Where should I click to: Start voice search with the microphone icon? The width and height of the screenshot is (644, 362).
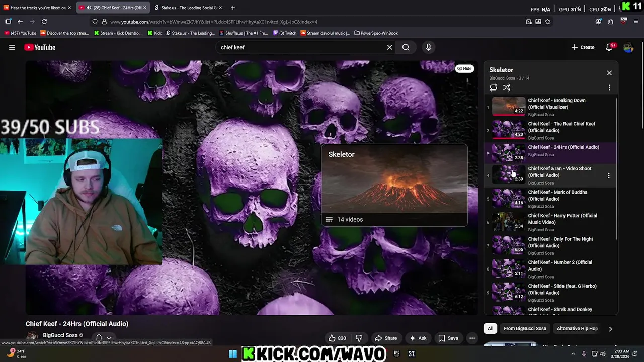(429, 47)
